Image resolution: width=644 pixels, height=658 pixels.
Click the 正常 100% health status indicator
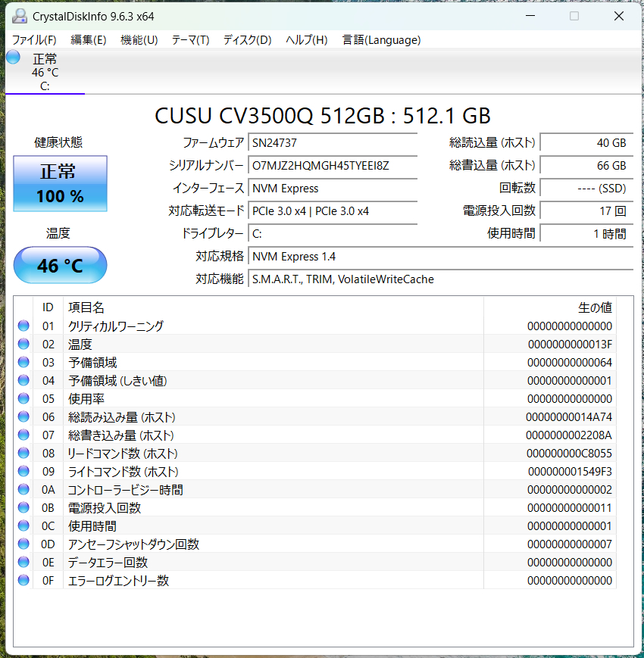[x=60, y=183]
